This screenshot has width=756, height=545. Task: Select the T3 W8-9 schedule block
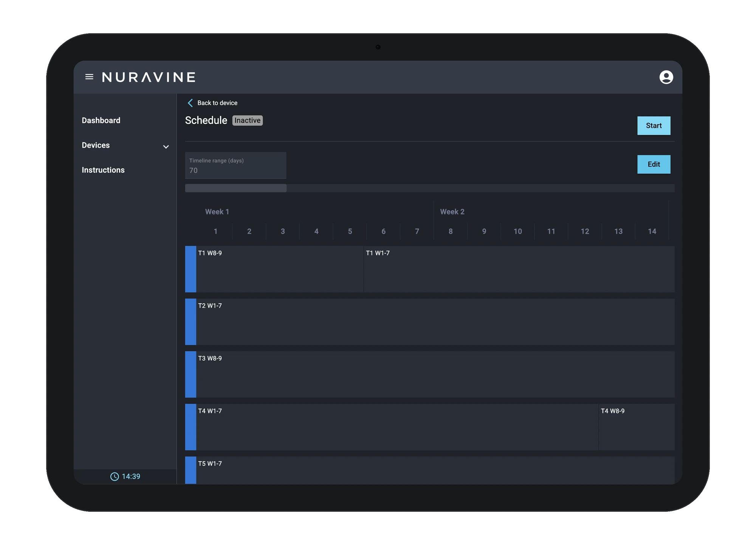[x=435, y=374]
